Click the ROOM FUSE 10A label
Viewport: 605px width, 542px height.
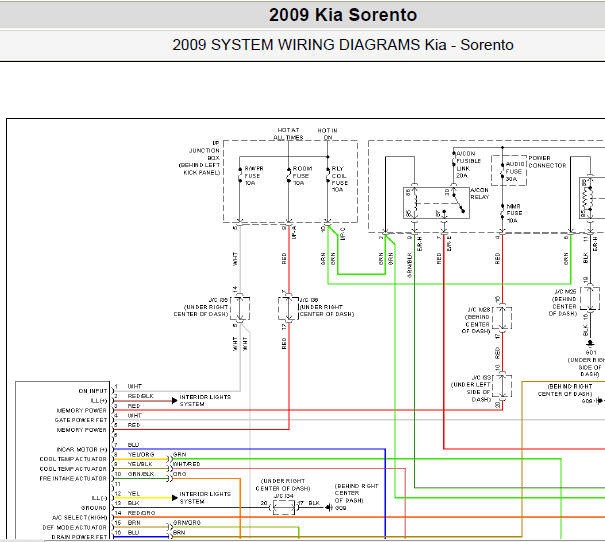point(302,176)
